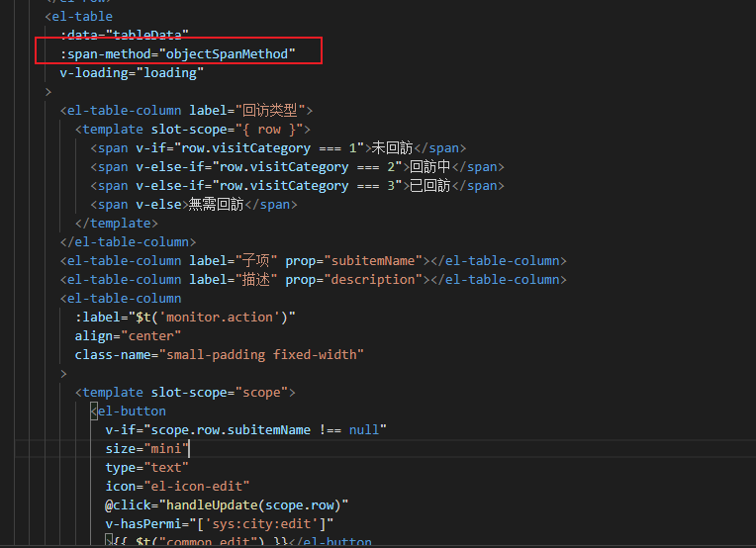756x548 pixels.
Task: Click the closing </template> tag line
Action: [117, 224]
